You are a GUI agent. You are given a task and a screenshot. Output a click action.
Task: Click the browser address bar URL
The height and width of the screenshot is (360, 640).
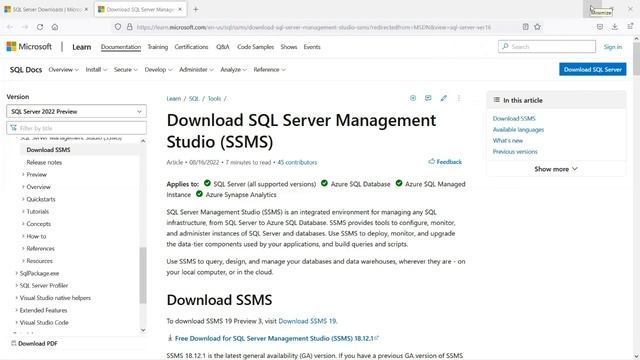coord(313,27)
